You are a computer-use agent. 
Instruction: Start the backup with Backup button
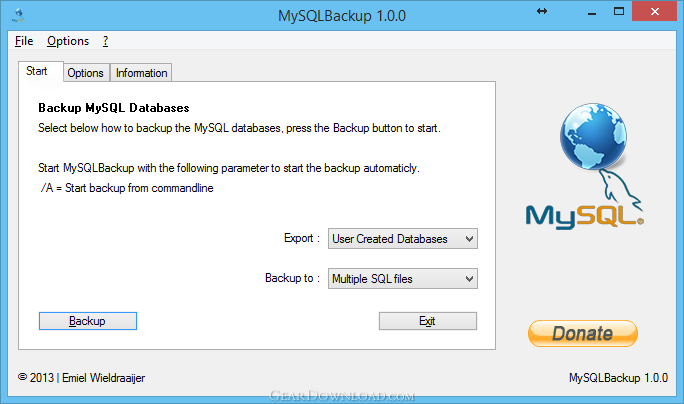pos(88,321)
